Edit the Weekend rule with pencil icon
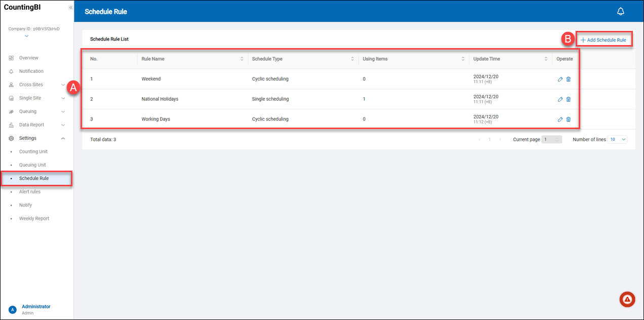 click(560, 79)
